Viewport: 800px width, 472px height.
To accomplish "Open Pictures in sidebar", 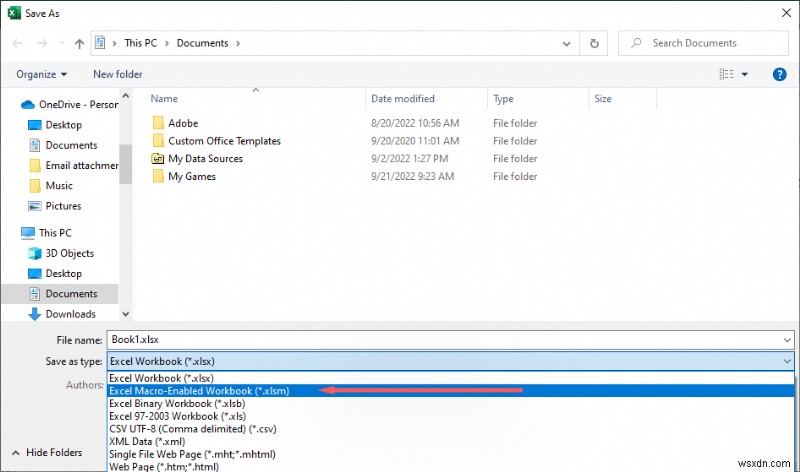I will tap(55, 206).
